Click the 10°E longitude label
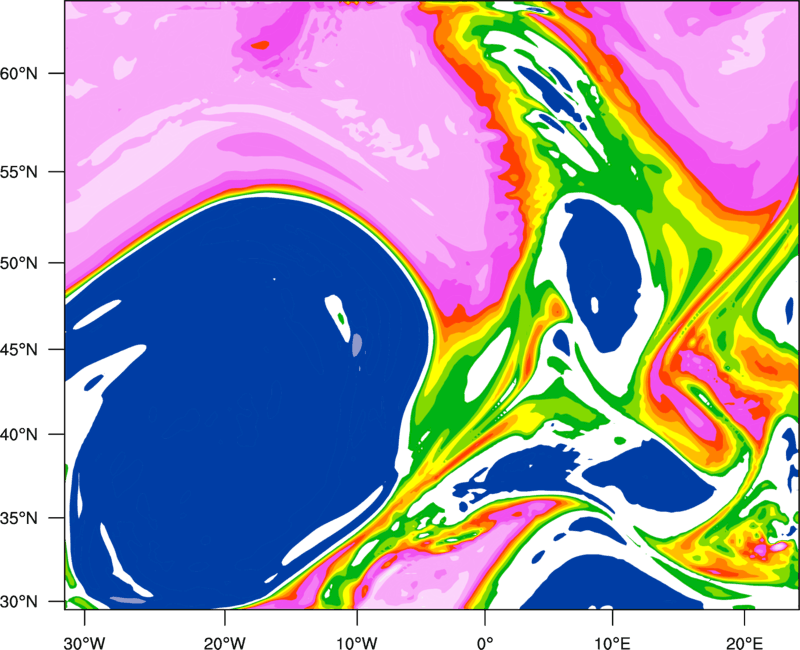This screenshot has width=800, height=650. [612, 643]
